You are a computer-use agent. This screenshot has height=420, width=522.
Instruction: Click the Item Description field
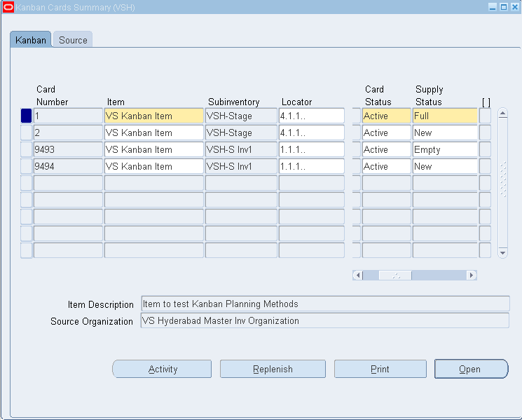pyautogui.click(x=325, y=304)
